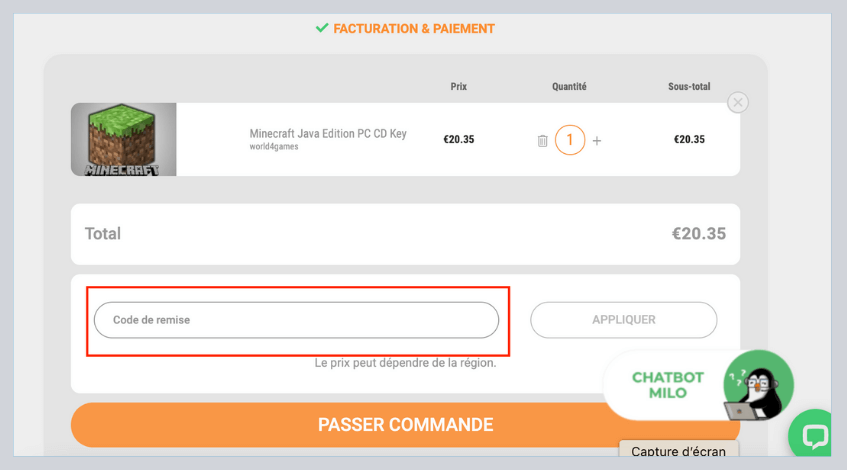Click the Total label in the summary row

tap(103, 234)
